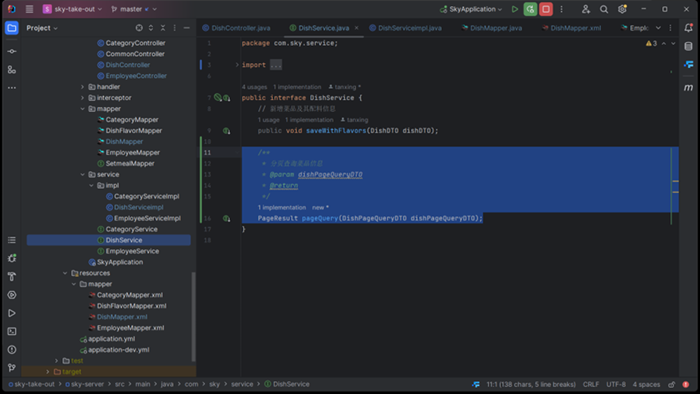This screenshot has width=700, height=394.
Task: Go to next highlighted problem arrow
Action: 673,43
